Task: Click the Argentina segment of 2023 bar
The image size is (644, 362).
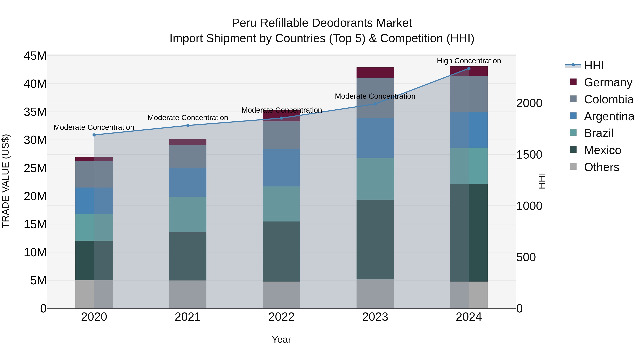Action: point(375,138)
